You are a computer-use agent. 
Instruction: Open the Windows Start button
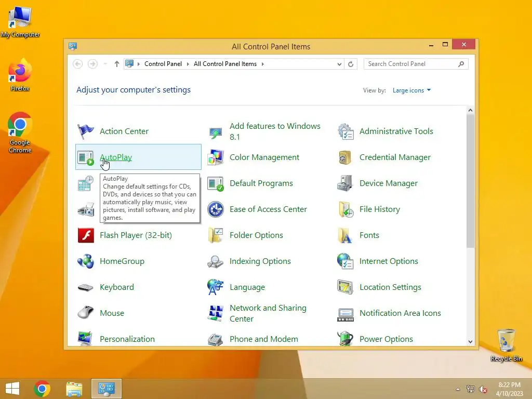tap(12, 389)
